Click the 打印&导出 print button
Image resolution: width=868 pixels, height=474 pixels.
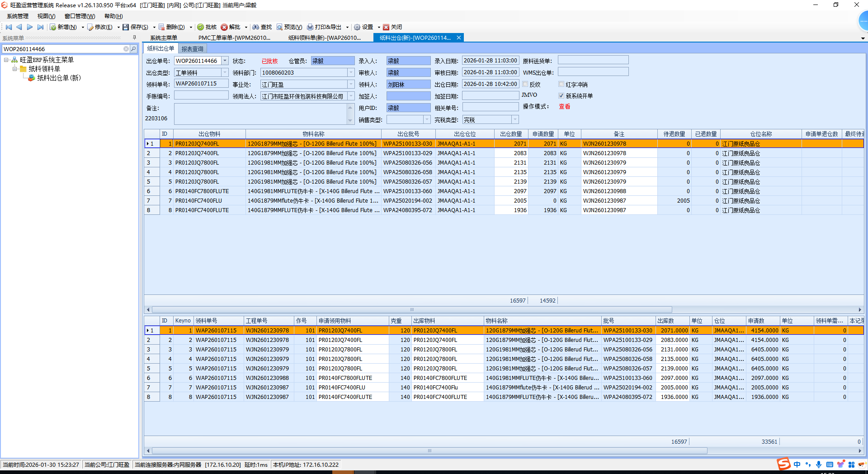point(325,27)
